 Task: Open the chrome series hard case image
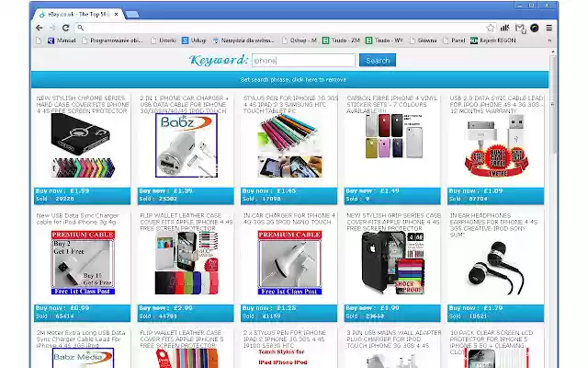(x=82, y=145)
